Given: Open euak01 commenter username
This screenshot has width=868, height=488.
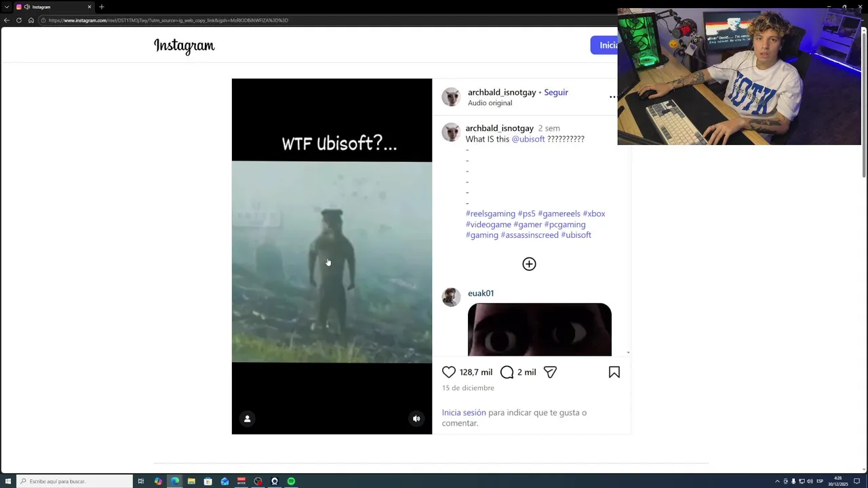Looking at the screenshot, I should 481,293.
